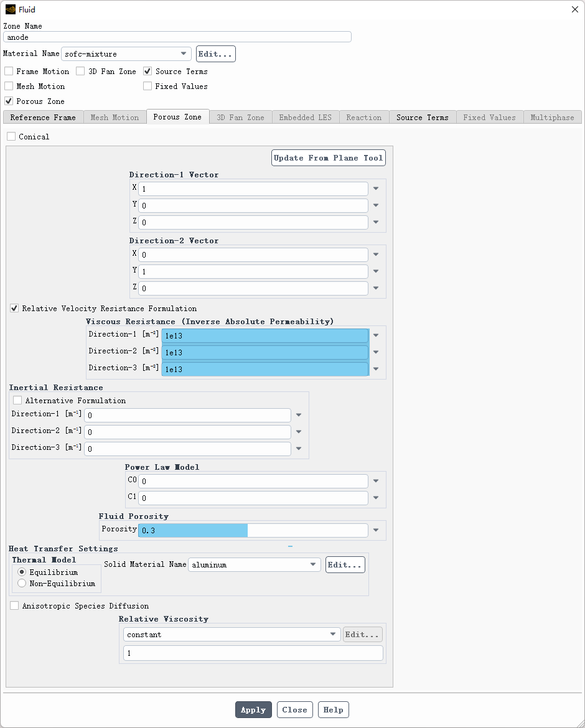The width and height of the screenshot is (585, 728).
Task: Expand Direction-1 Vector Z options arrow
Action: click(x=376, y=222)
